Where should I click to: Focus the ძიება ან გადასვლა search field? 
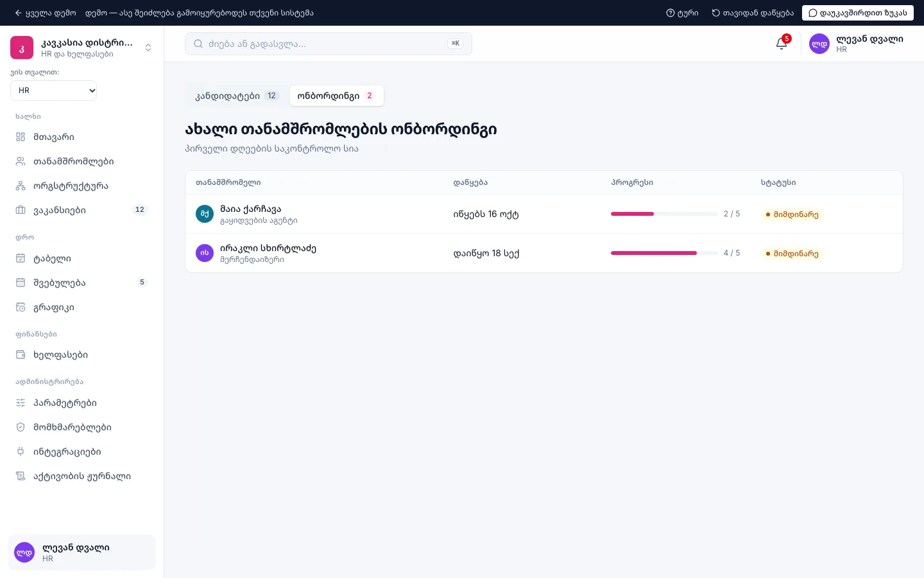coord(328,44)
